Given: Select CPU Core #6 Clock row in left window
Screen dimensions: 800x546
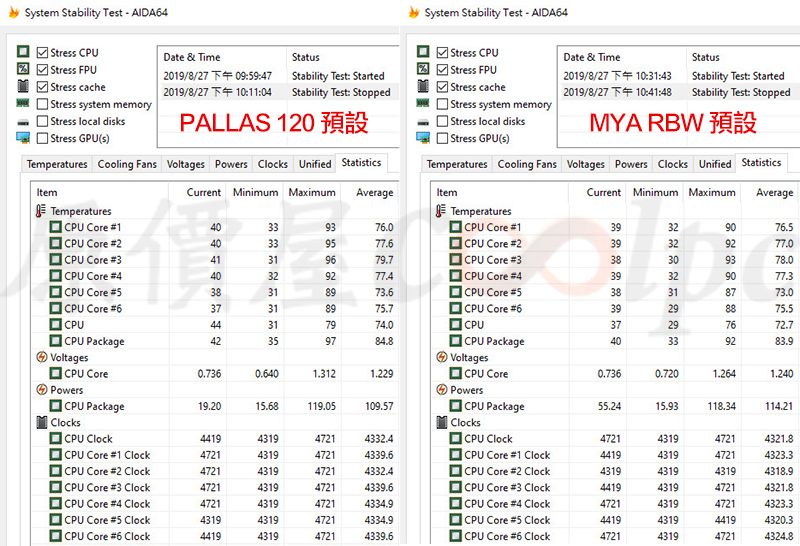Looking at the screenshot, I should 215,536.
